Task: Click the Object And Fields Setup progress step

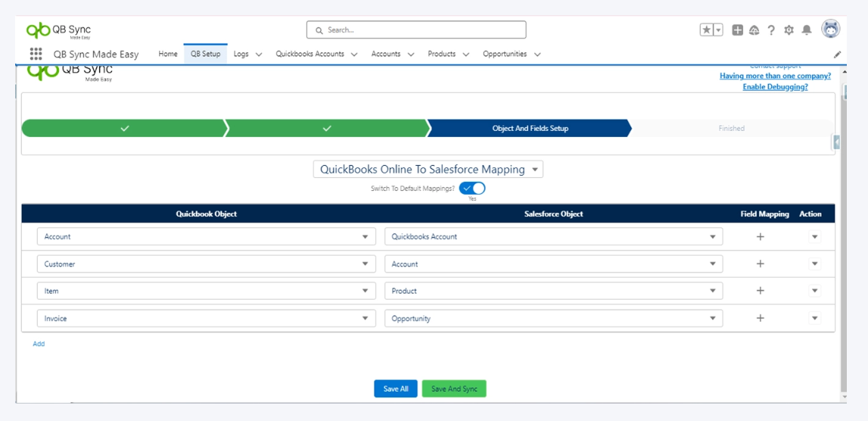Action: [x=530, y=129]
